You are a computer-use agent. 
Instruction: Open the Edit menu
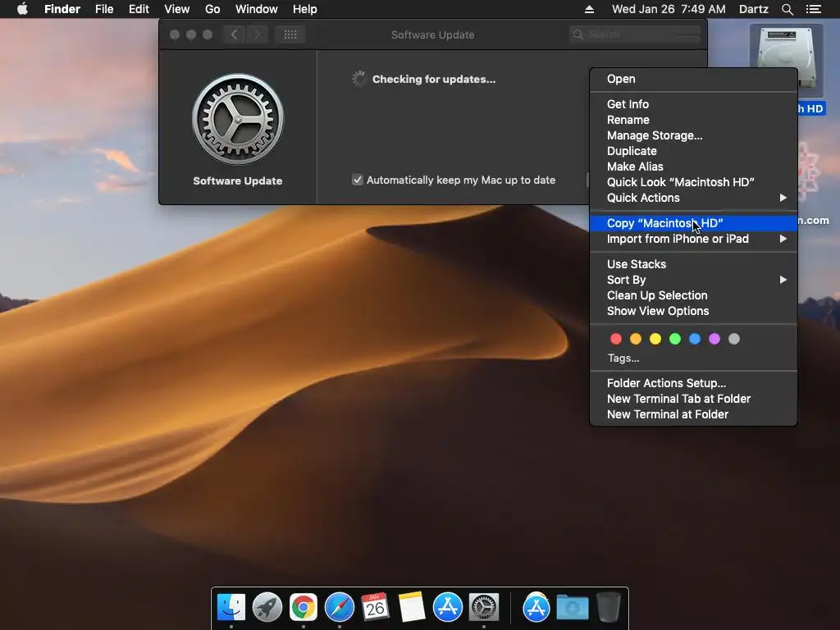(x=139, y=9)
